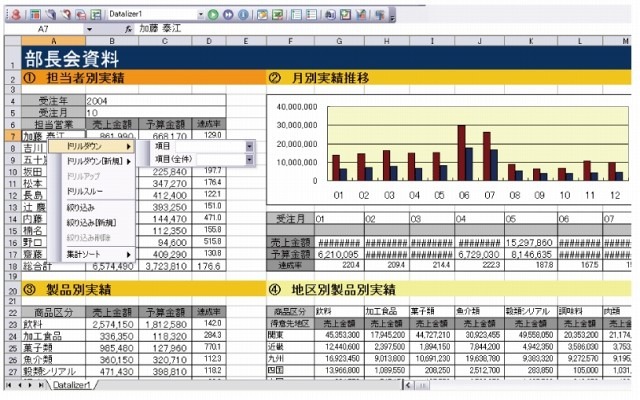Image resolution: width=640 pixels, height=400 pixels.
Task: Click the toolbar icon just left of Datalizer1 box
Action: point(96,15)
